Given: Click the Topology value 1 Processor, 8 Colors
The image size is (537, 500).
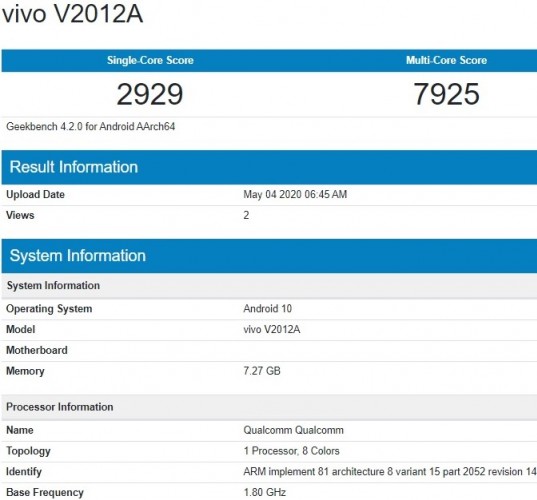Looking at the screenshot, I should (x=291, y=451).
